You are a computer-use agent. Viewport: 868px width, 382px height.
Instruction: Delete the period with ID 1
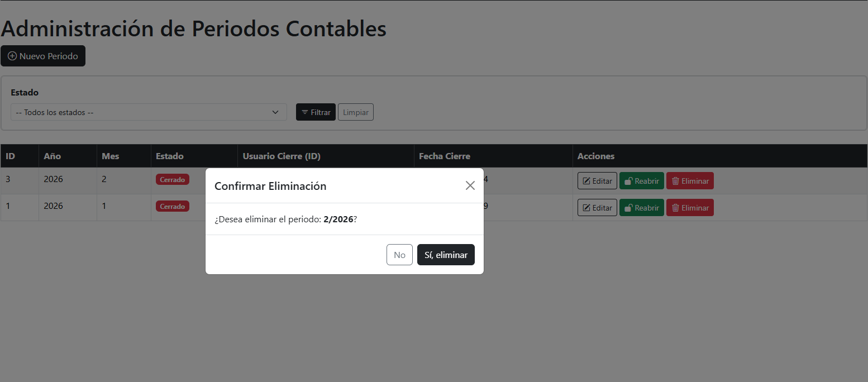[x=690, y=208]
